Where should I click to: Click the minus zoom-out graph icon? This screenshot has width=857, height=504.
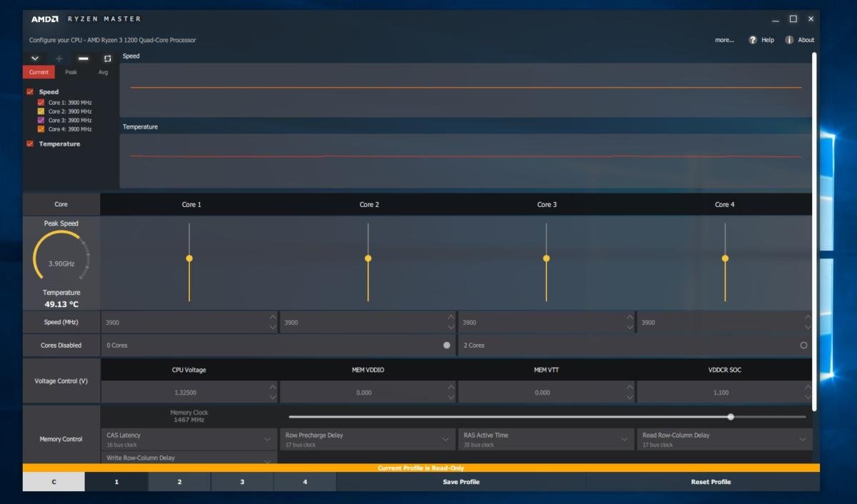pyautogui.click(x=83, y=59)
